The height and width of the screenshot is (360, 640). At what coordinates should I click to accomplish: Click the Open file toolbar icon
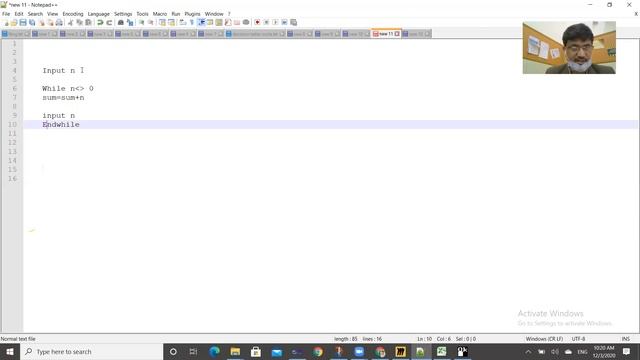14,22
